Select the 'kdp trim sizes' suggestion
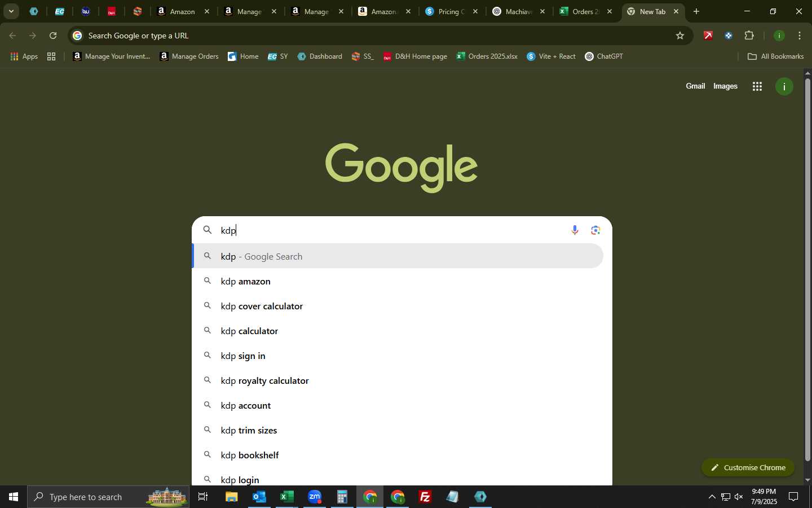This screenshot has width=812, height=508. pyautogui.click(x=398, y=430)
